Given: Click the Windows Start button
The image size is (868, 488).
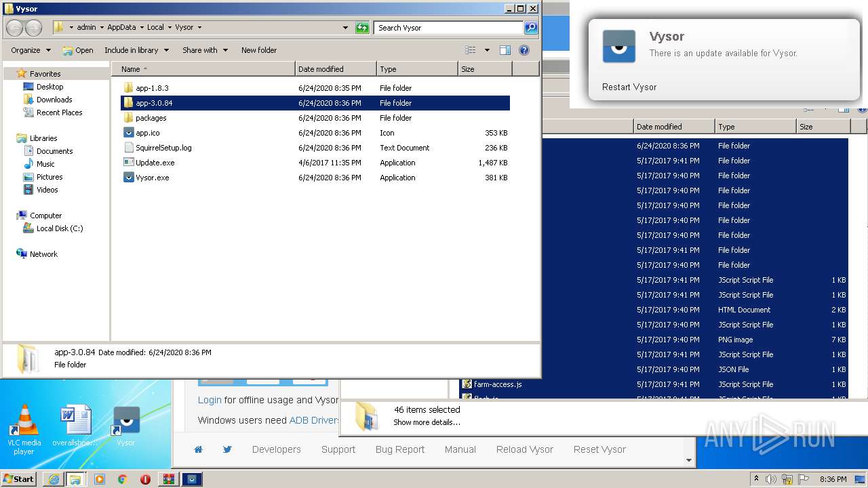Looking at the screenshot, I should point(19,479).
